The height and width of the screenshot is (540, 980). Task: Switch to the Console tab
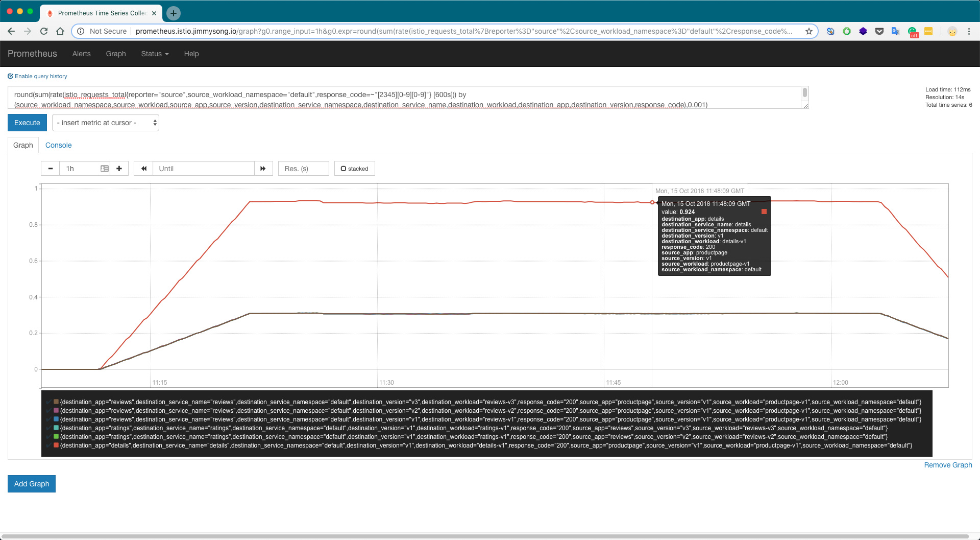(58, 145)
